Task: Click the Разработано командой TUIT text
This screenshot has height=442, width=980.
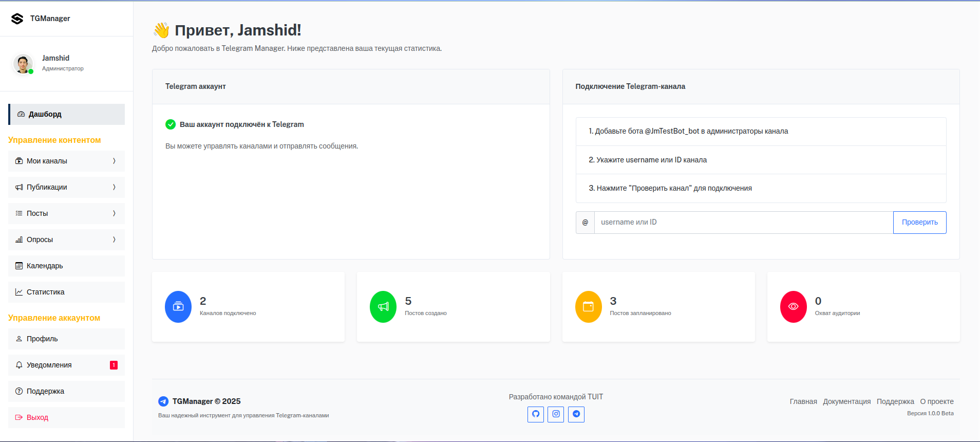Action: [x=556, y=397]
